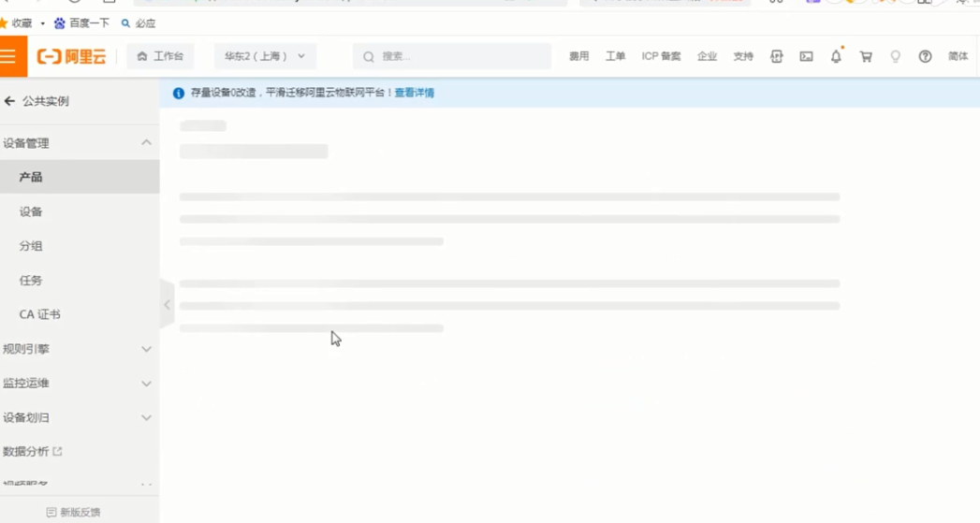Expand the 设备划归 section
980x523 pixels.
146,418
